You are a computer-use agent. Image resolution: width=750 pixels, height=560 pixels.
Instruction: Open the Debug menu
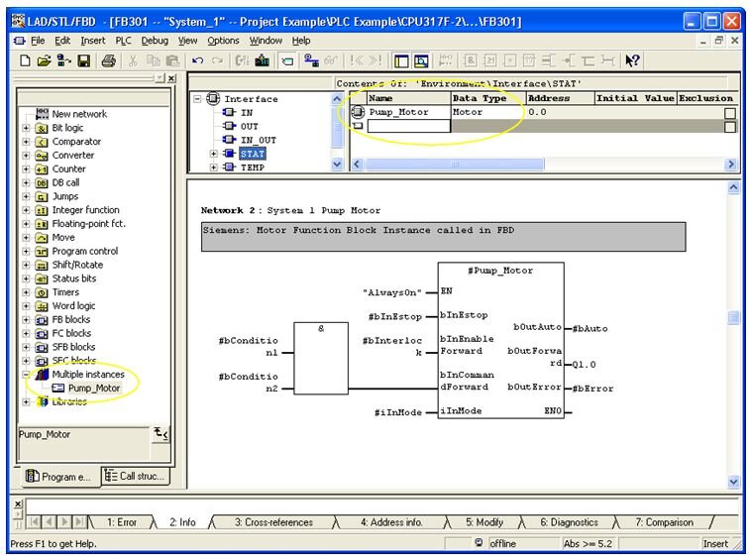click(x=155, y=41)
